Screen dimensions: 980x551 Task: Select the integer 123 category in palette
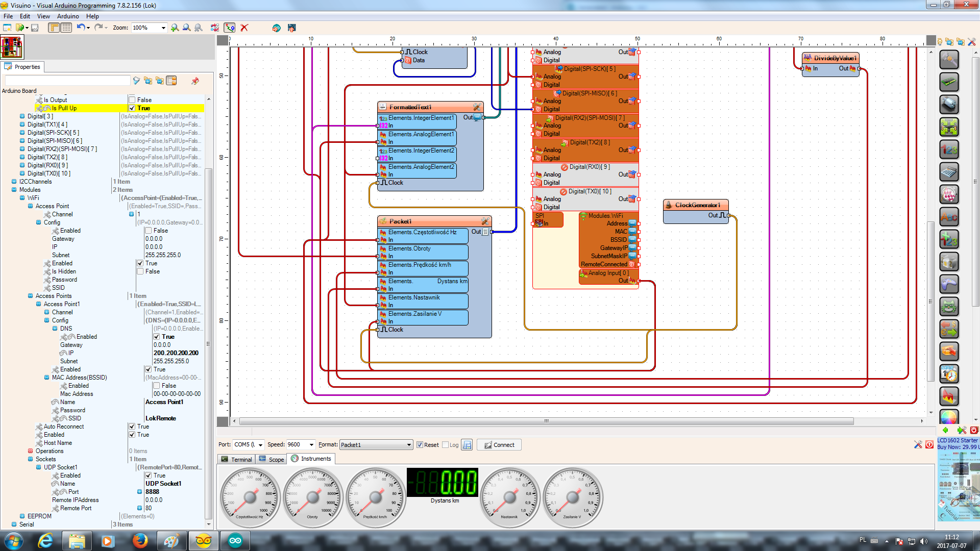pyautogui.click(x=949, y=149)
